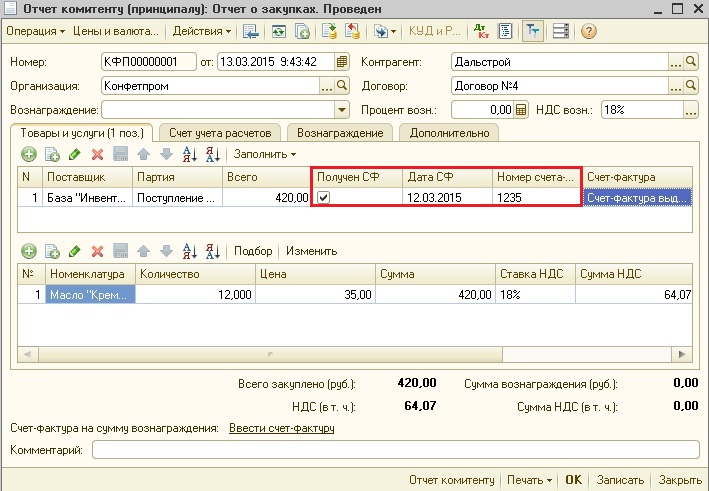Sort ascending in lower Номенклатура table

(189, 251)
